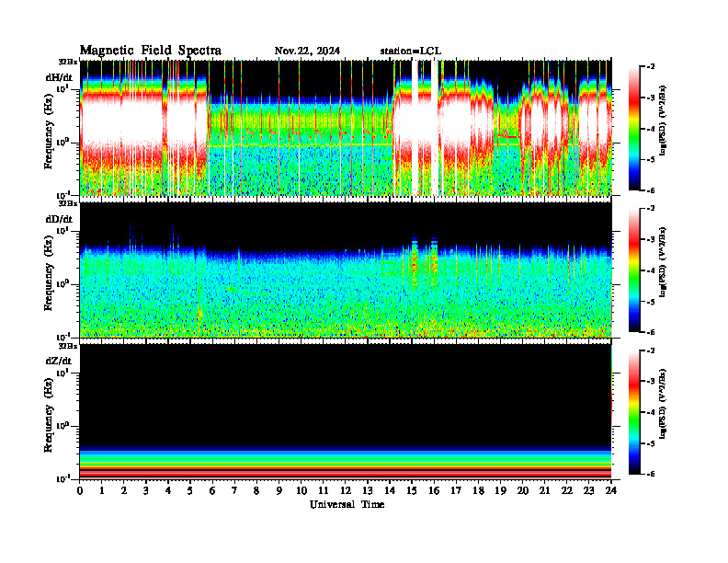Click the "Universal Time" axis label
Viewport: 728px width, 563px height.
coord(347,504)
